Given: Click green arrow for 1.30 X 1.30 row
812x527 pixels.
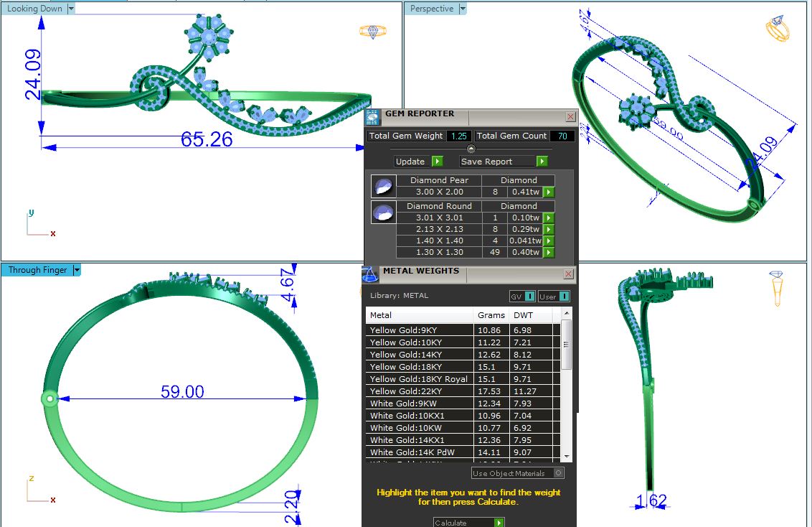Looking at the screenshot, I should point(549,253).
